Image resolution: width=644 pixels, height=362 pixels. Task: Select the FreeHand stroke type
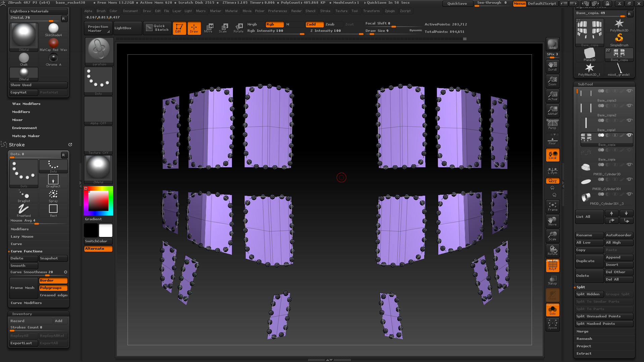pyautogui.click(x=24, y=210)
